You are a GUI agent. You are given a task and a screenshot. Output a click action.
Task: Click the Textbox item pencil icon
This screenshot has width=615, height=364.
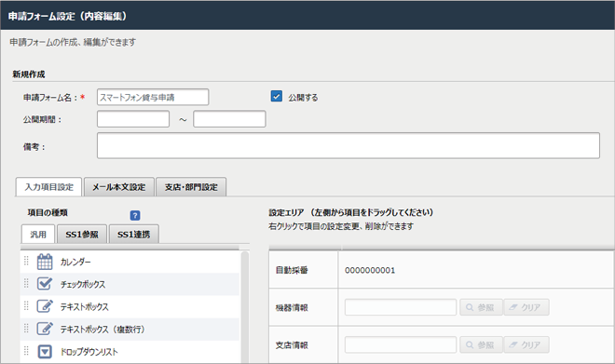tap(45, 306)
